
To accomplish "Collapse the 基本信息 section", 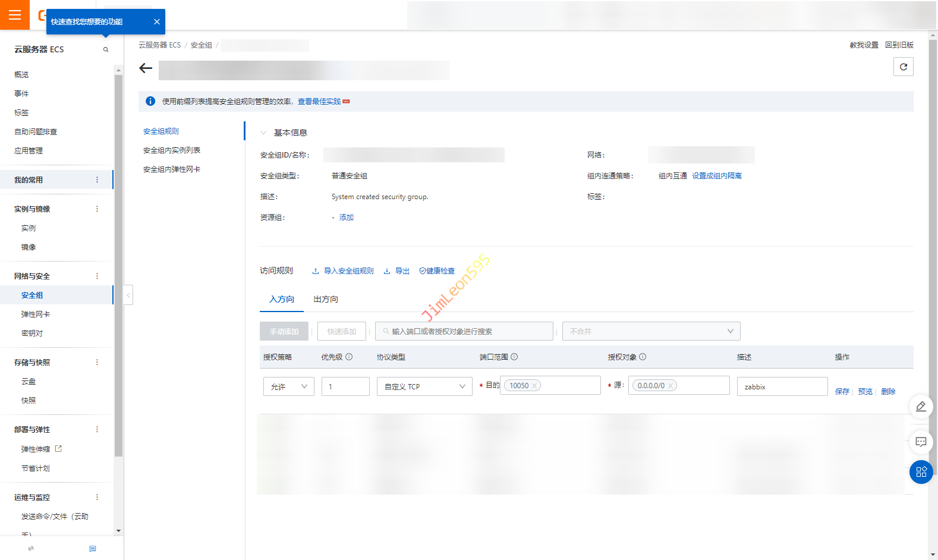I will [263, 133].
